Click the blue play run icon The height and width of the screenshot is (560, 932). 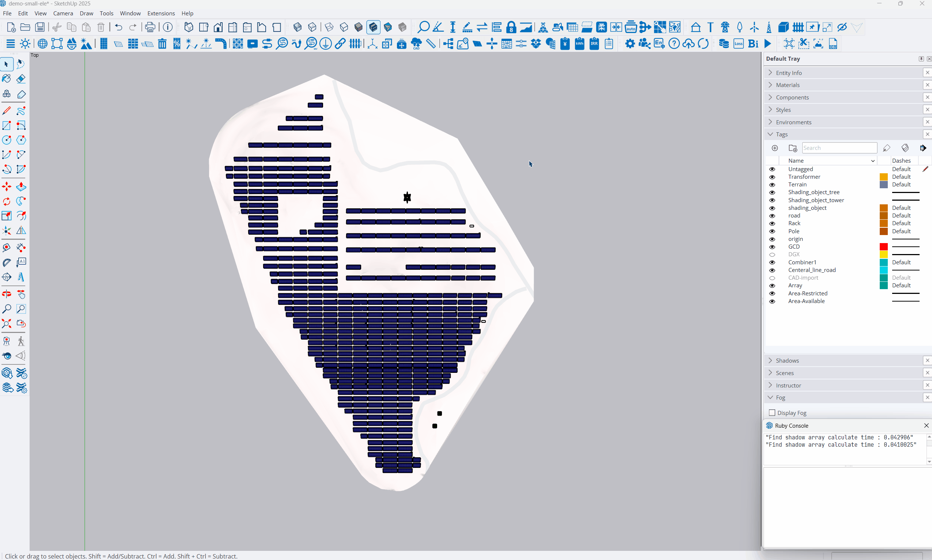pyautogui.click(x=768, y=44)
